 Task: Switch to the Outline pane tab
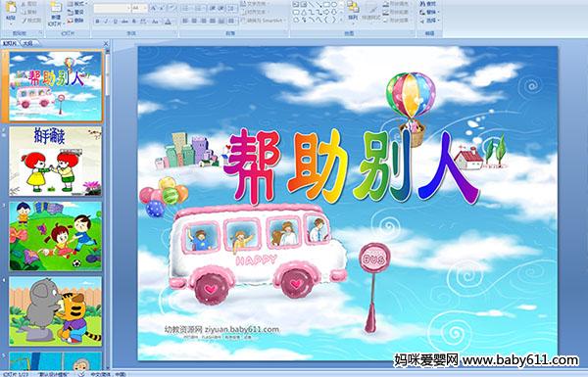(x=28, y=43)
